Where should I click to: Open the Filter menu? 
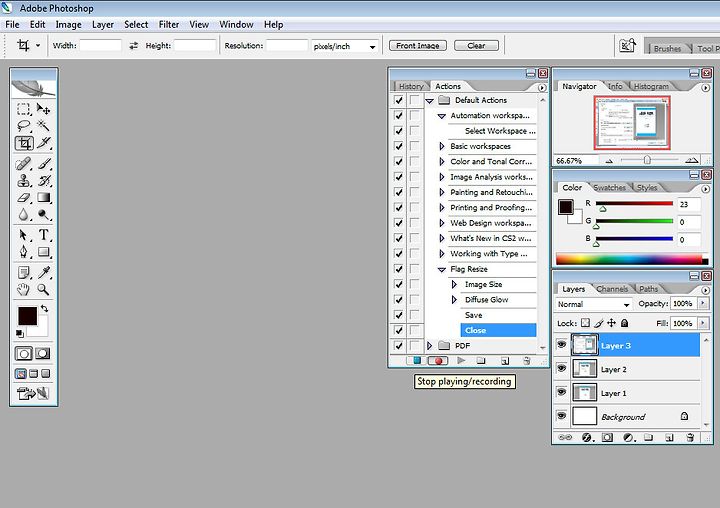coord(169,24)
